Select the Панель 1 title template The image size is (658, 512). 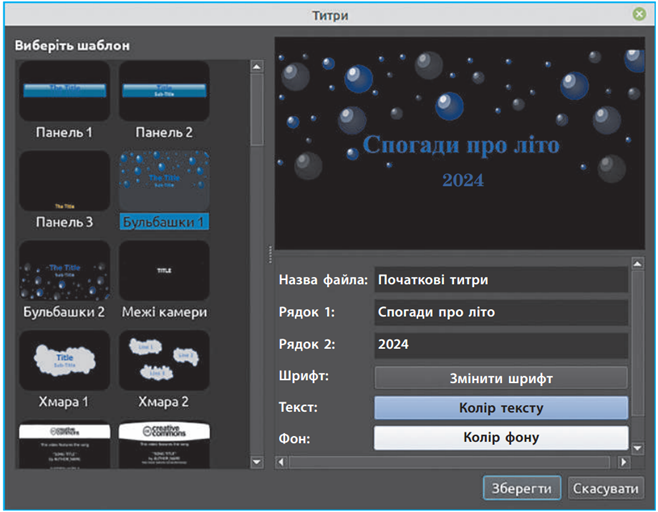tap(64, 92)
